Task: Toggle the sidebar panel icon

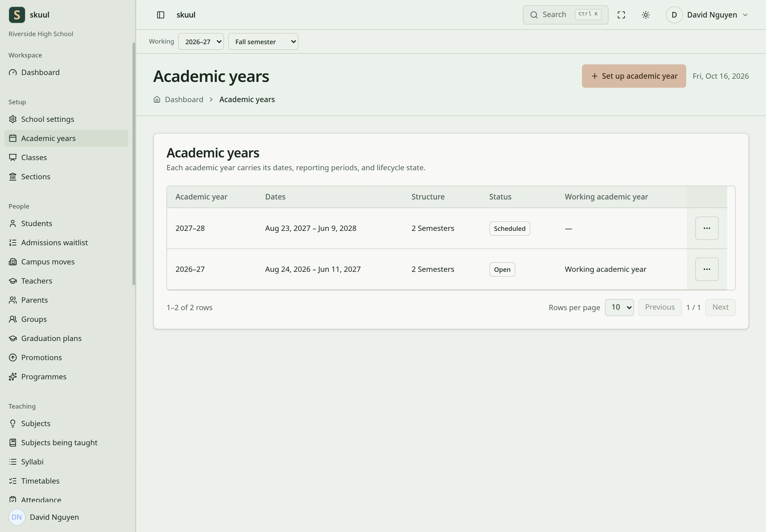Action: click(x=160, y=15)
